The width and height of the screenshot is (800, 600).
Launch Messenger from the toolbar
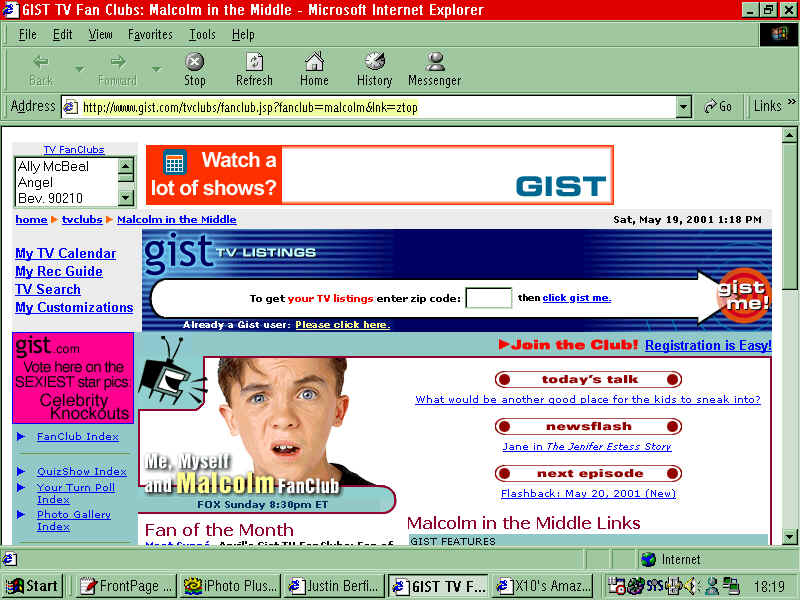[435, 69]
